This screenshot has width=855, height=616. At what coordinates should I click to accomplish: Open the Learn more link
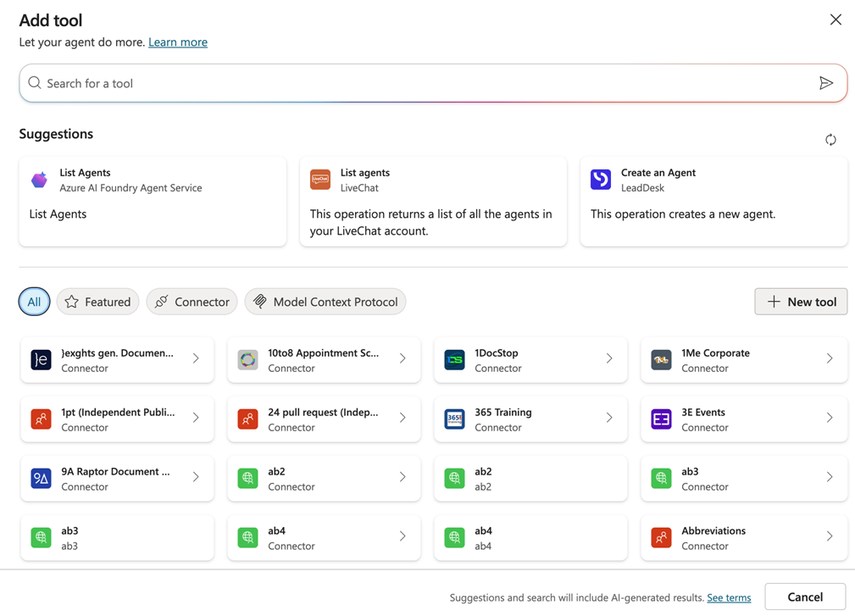(178, 42)
